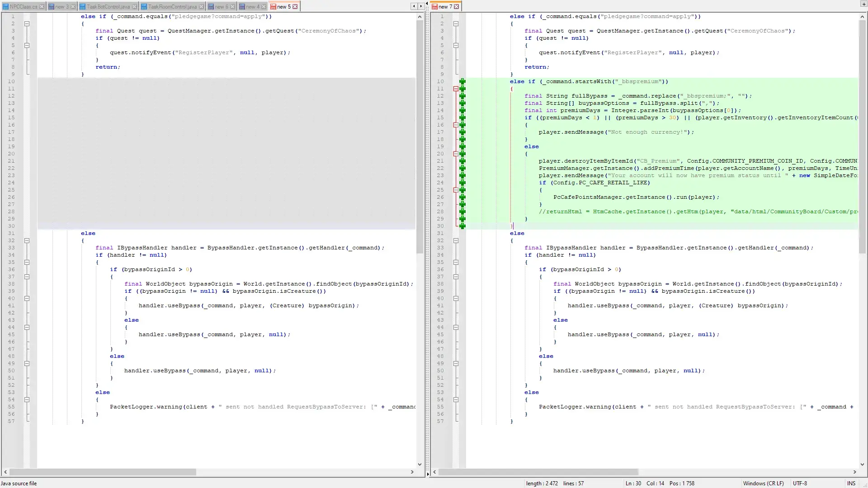Select the new 7 tab in right view
Viewport: 868px width, 488px height.
click(445, 7)
